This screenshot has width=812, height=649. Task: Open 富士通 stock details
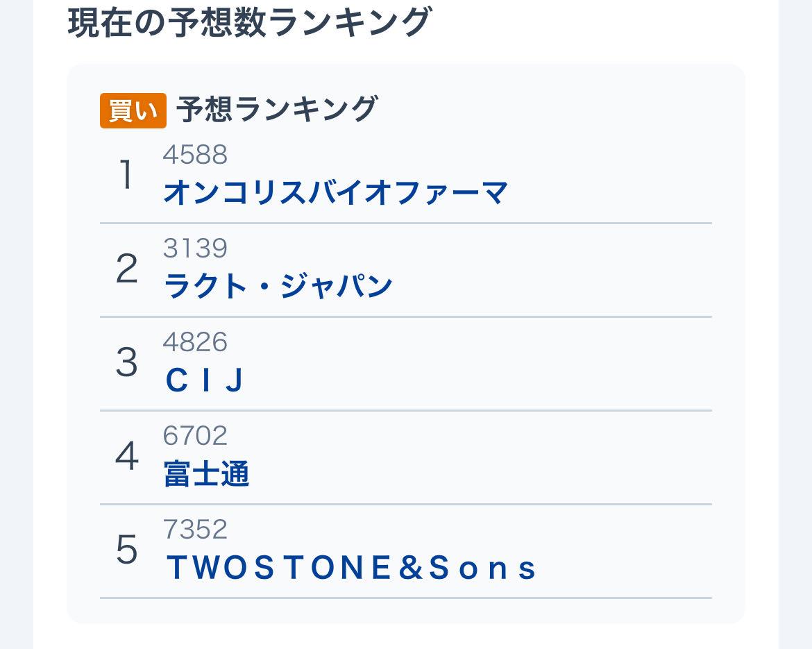coord(206,474)
